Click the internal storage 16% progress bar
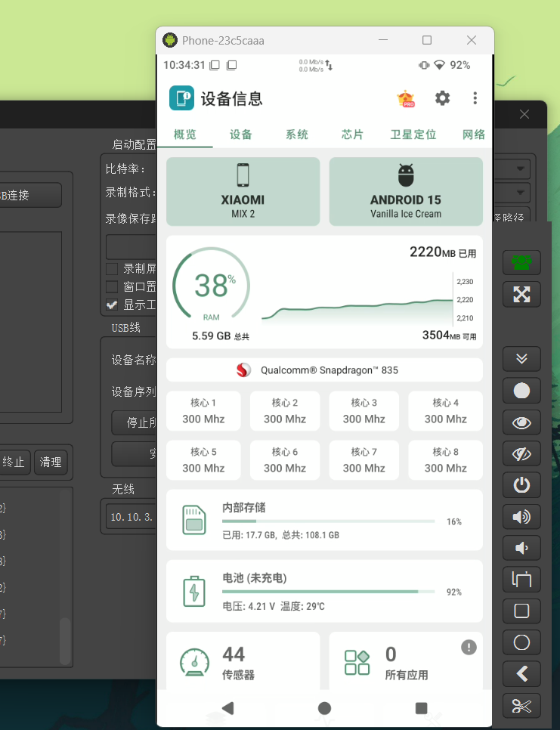 [329, 521]
